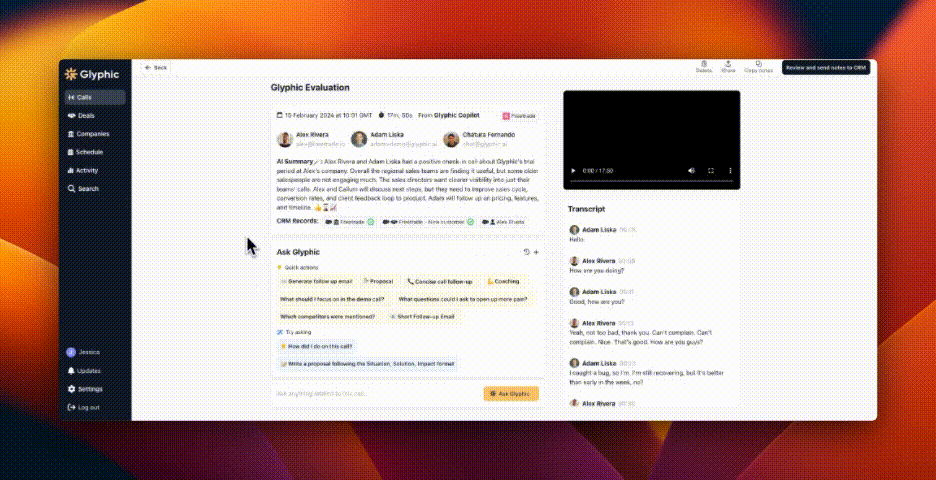Image resolution: width=936 pixels, height=480 pixels.
Task: Click the Glyphic Copilot source label
Action: coord(456,115)
